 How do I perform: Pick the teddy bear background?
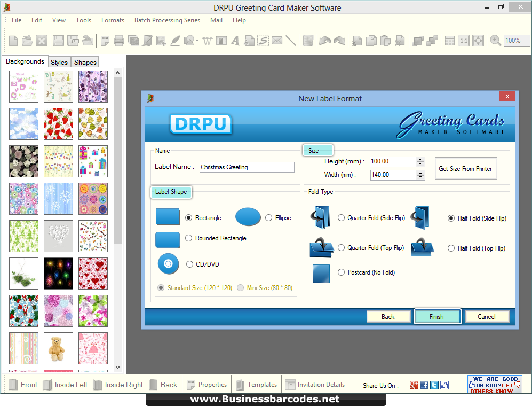point(58,348)
